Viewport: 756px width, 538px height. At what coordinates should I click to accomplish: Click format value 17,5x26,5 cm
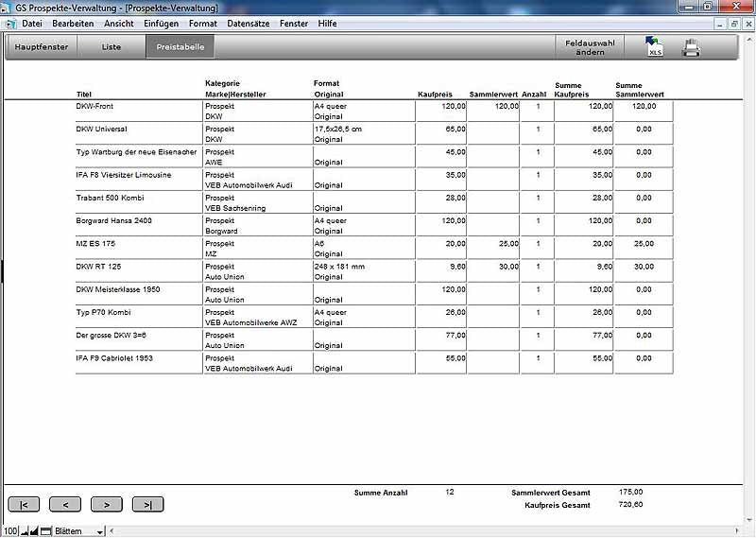(338, 129)
